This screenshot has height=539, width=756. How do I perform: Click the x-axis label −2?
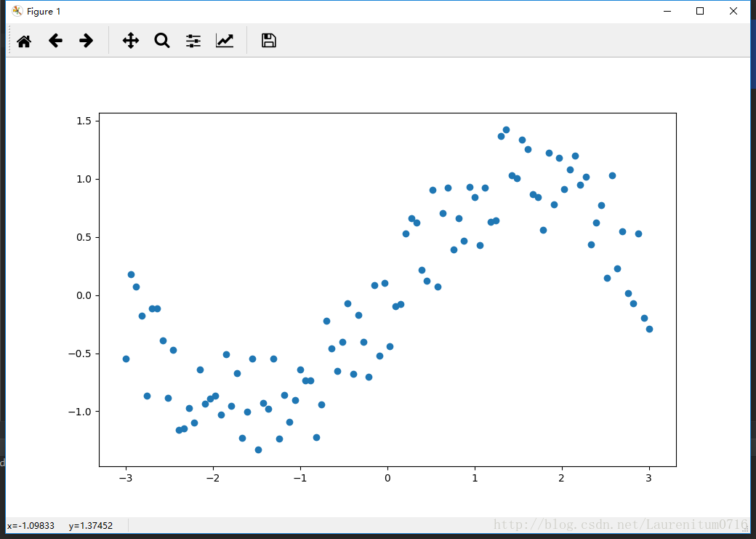(x=212, y=478)
